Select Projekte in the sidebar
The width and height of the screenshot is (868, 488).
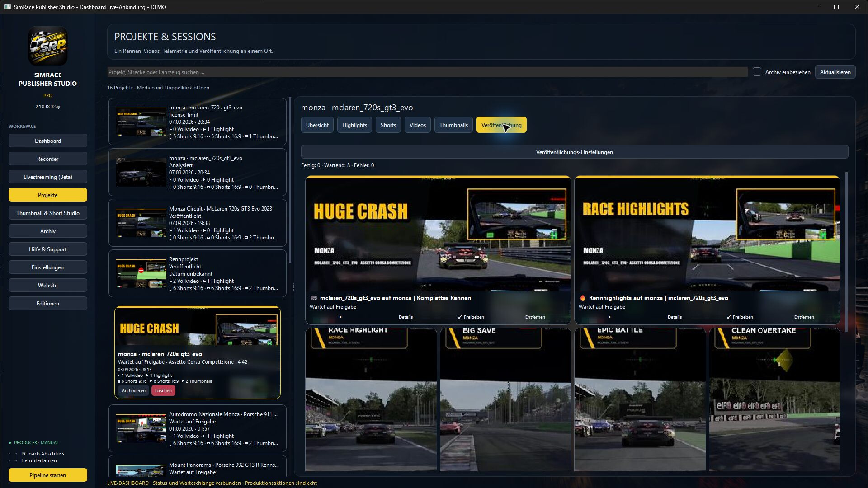point(48,195)
